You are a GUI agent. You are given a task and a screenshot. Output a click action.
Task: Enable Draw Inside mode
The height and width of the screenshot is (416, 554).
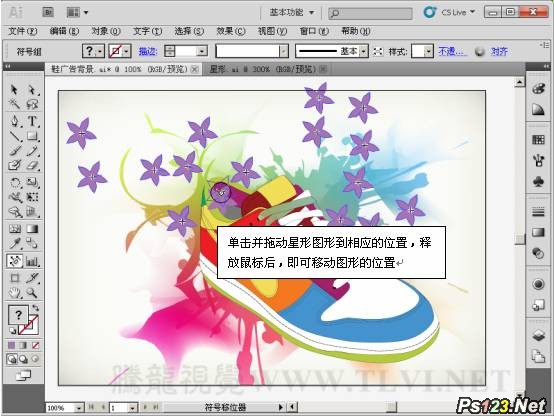[35, 359]
